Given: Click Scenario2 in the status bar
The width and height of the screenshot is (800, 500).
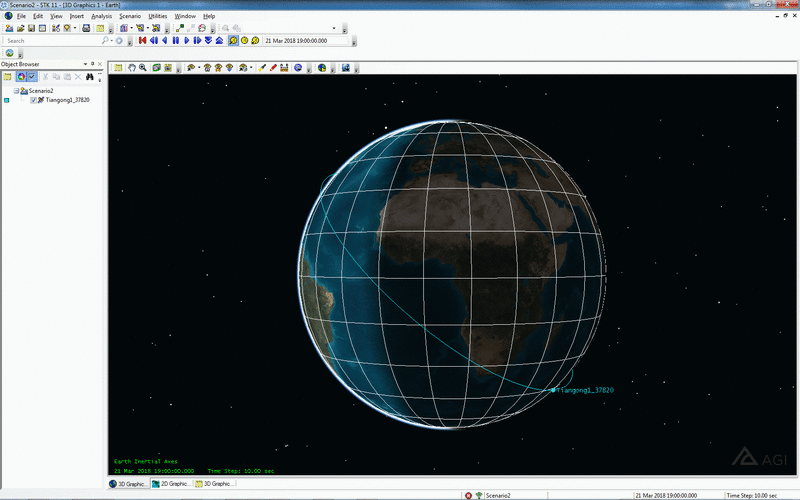Looking at the screenshot, I should click(x=498, y=495).
